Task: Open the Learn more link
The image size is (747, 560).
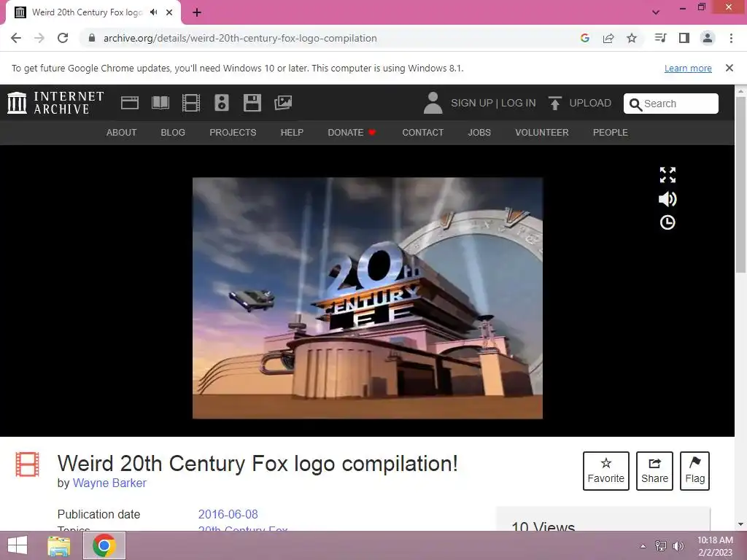Action: 688,68
